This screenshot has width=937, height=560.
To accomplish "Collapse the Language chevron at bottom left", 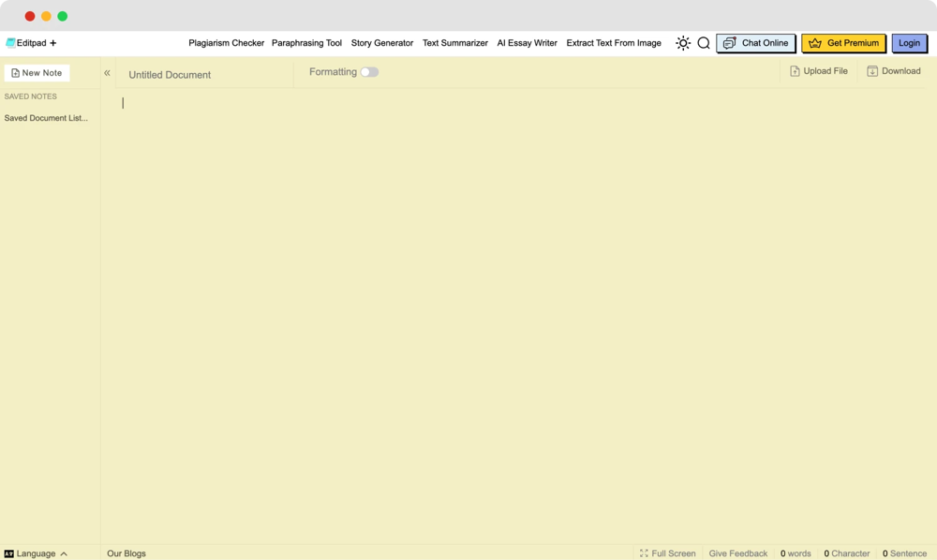I will 65,553.
